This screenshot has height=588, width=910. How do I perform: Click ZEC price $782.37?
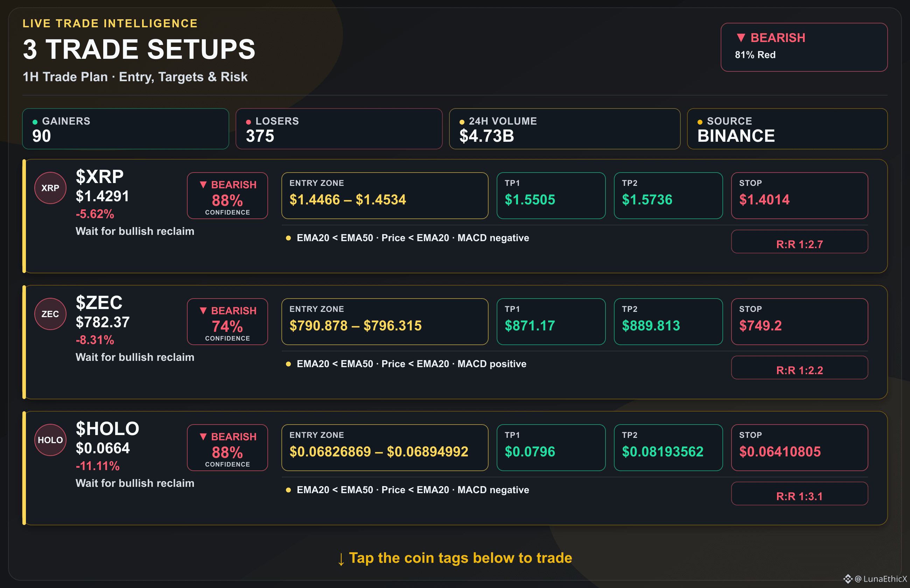point(103,322)
